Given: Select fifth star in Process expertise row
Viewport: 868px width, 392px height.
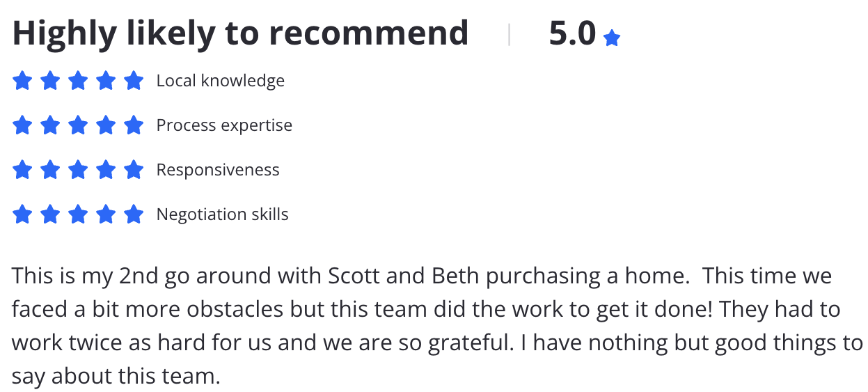Looking at the screenshot, I should click(x=134, y=126).
